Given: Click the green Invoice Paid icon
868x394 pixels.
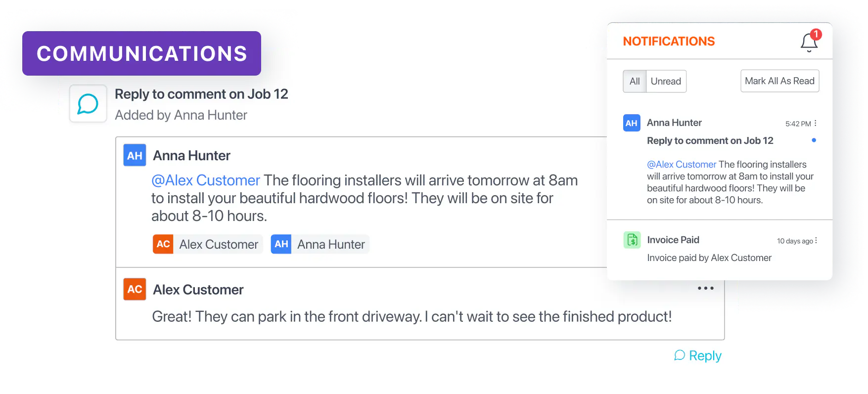Looking at the screenshot, I should (x=632, y=240).
